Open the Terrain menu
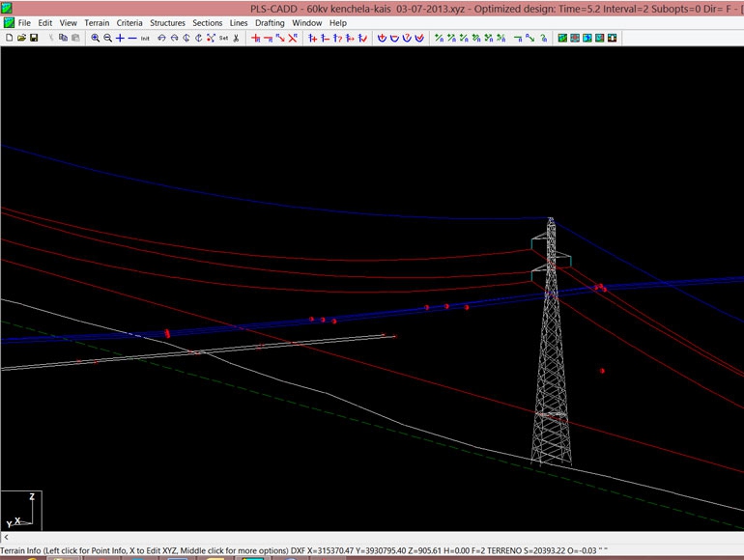744x560 pixels. tap(97, 23)
